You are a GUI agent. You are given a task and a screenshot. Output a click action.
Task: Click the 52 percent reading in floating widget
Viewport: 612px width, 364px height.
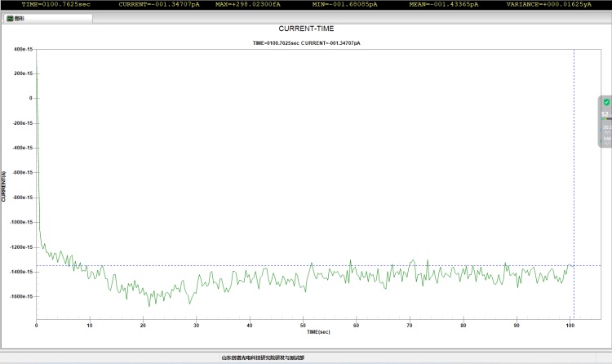(x=605, y=114)
